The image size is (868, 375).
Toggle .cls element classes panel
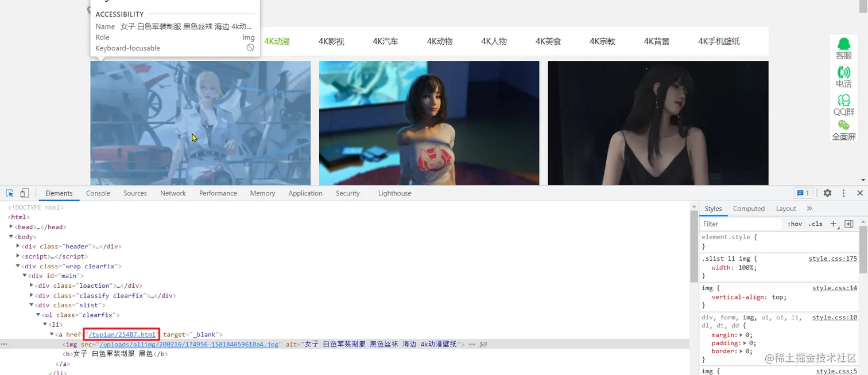[x=816, y=224]
